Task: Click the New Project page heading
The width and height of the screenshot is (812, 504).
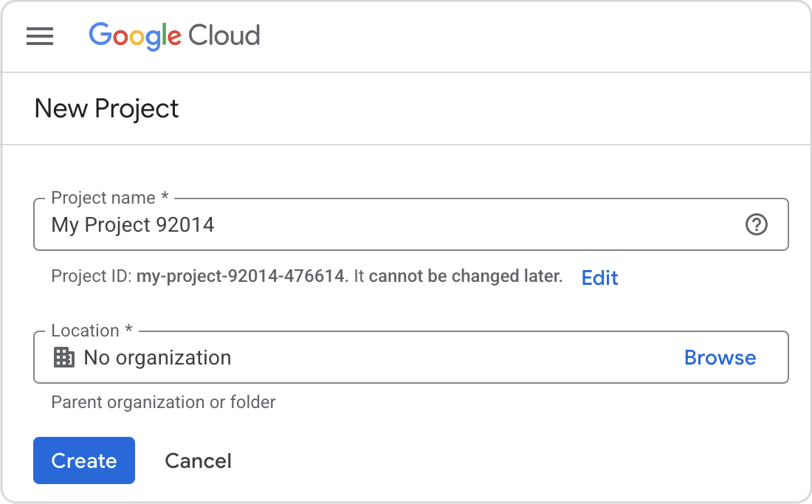Action: pyautogui.click(x=106, y=108)
